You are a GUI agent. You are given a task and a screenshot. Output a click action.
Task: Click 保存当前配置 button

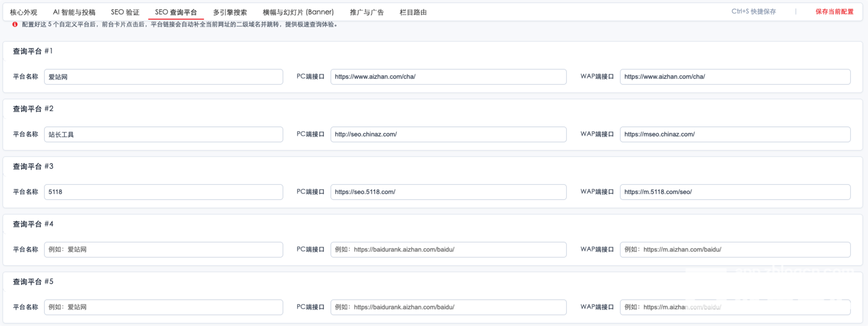point(834,12)
